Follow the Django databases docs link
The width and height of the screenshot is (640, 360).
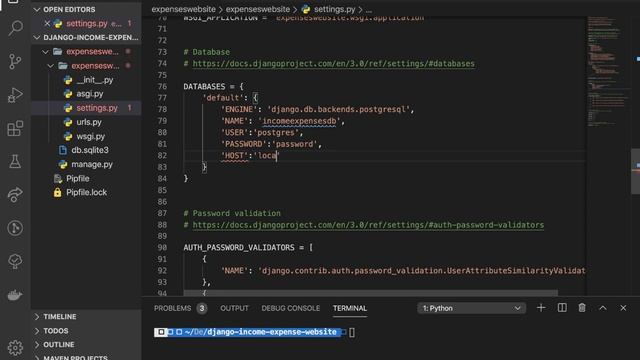point(333,64)
